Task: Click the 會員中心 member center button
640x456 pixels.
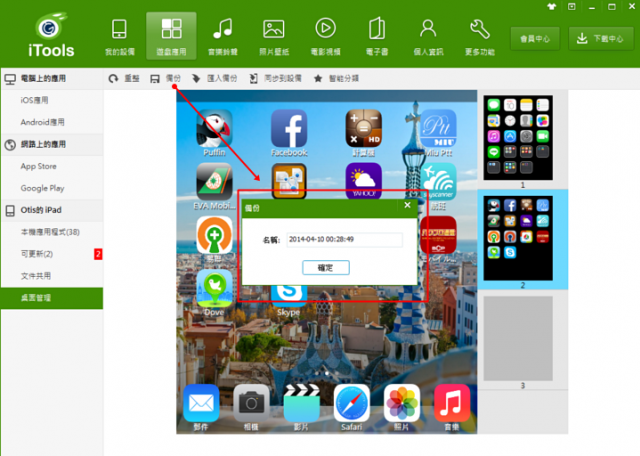Action: 535,39
